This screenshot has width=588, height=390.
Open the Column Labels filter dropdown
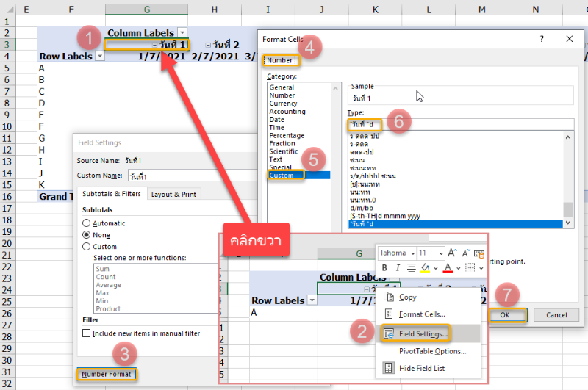point(182,33)
